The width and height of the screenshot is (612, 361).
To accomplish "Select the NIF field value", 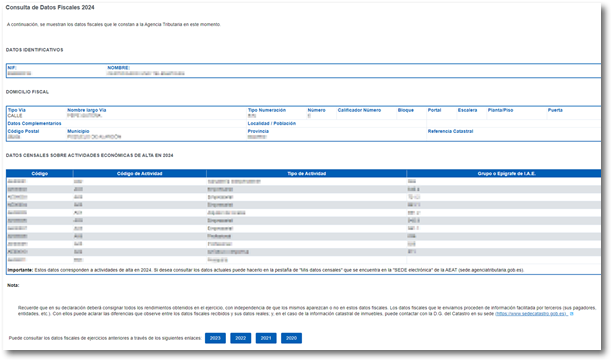I will [x=19, y=73].
